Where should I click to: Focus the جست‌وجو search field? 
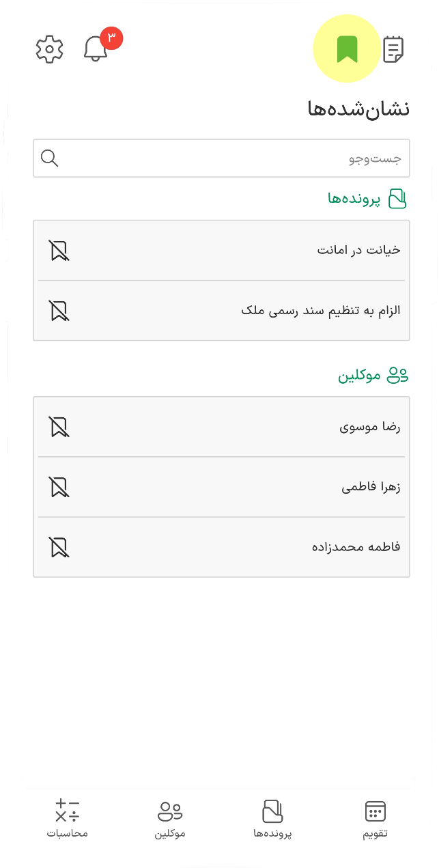pos(221,158)
